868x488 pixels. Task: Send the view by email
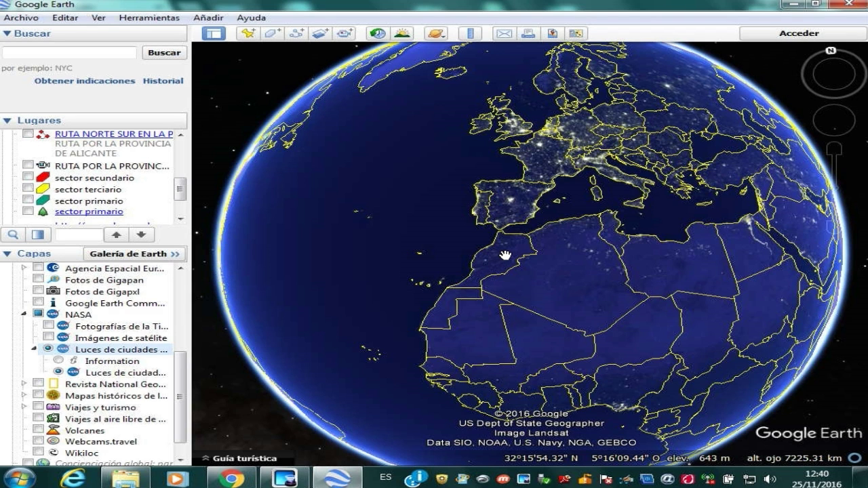[504, 33]
